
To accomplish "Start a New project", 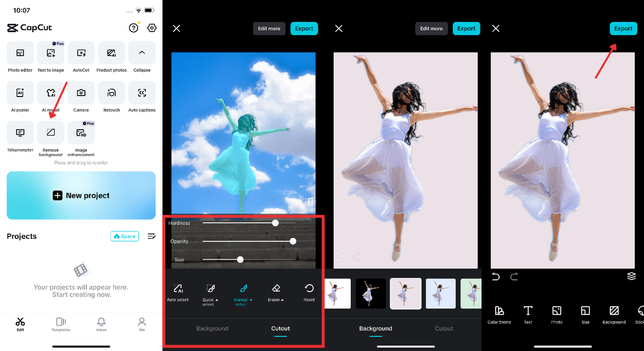I will click(81, 196).
